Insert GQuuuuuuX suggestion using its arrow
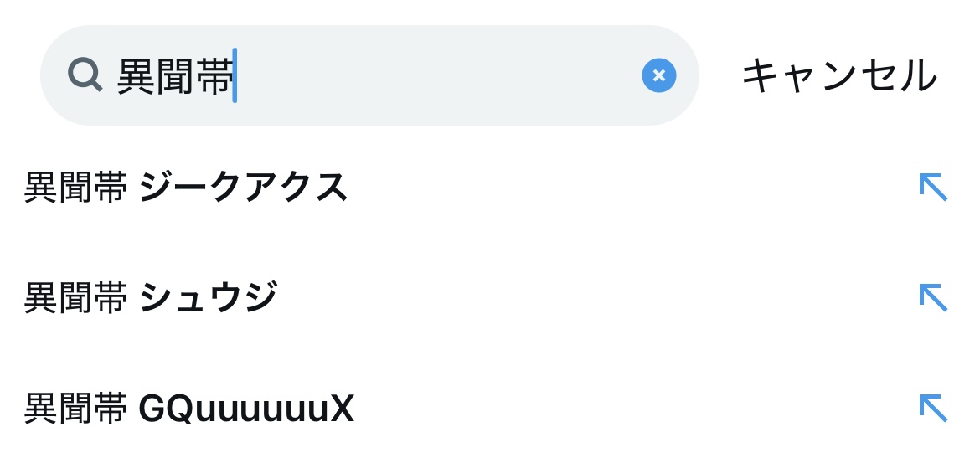The height and width of the screenshot is (463, 980). [932, 409]
